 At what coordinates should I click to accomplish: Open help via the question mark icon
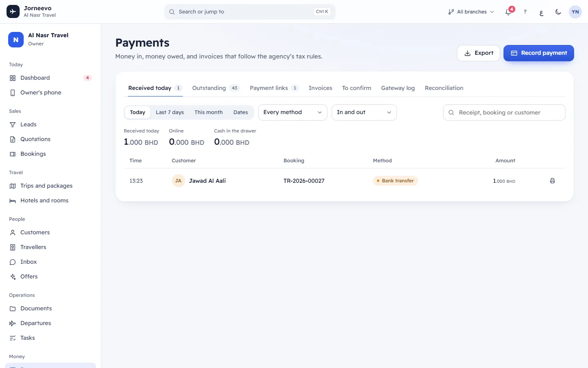[x=525, y=12]
